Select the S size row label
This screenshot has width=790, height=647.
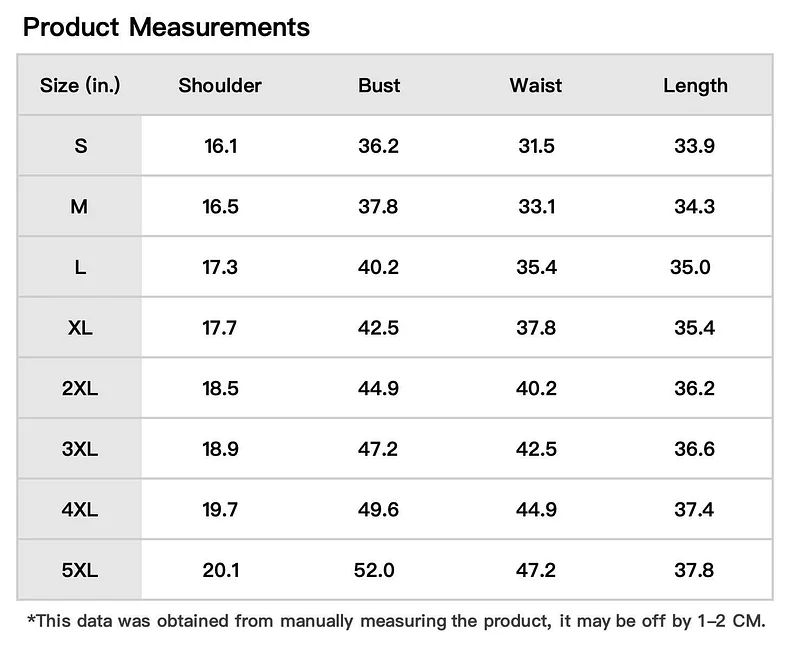(x=80, y=146)
